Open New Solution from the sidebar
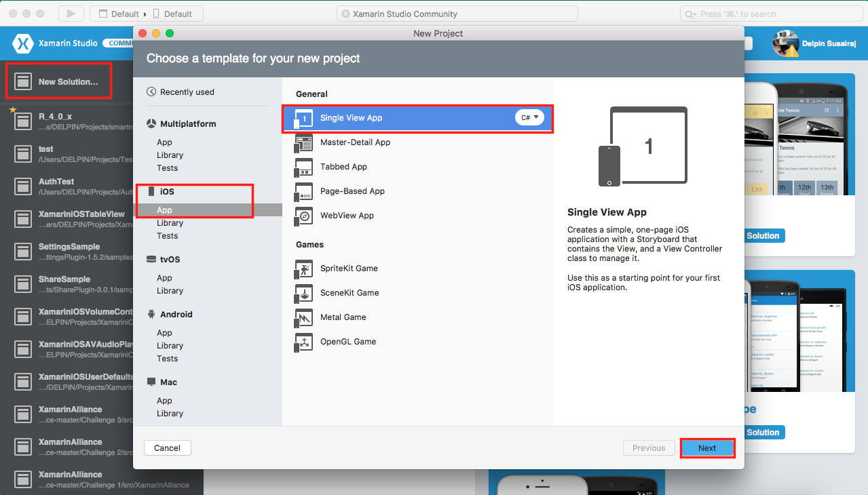The width and height of the screenshot is (868, 495). click(x=58, y=81)
